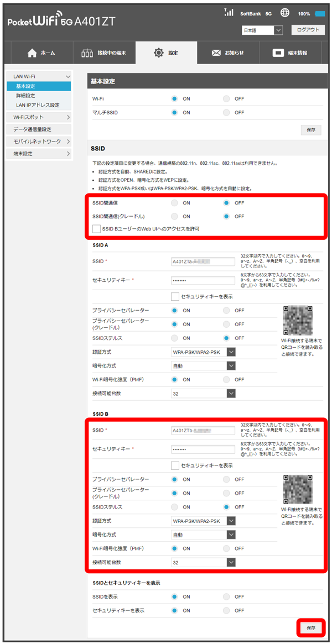Click the connected devices icon
The image size is (332, 644).
pos(87,53)
